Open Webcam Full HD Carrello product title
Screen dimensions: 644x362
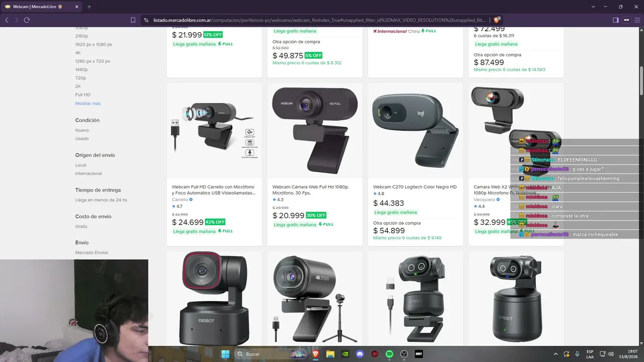[x=213, y=190]
